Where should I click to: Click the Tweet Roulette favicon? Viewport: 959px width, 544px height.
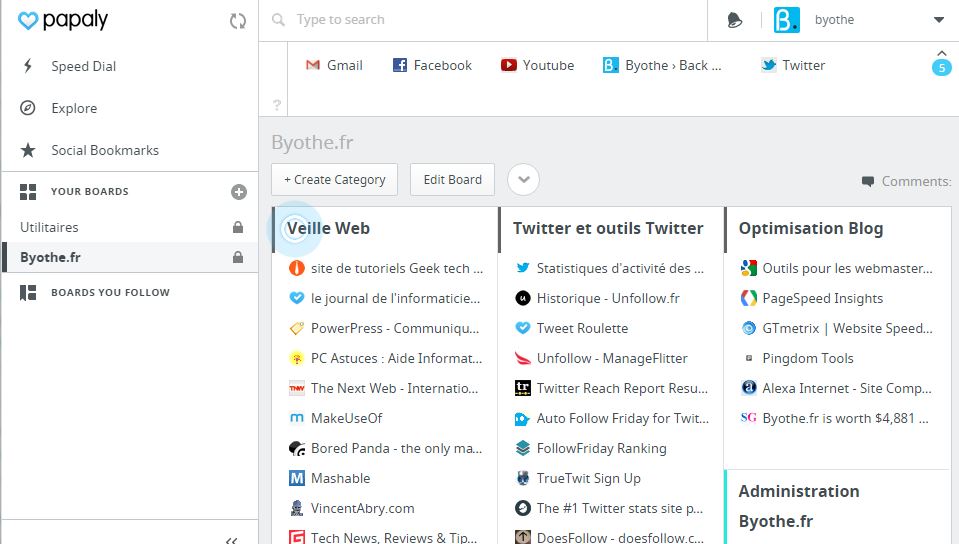click(x=523, y=328)
